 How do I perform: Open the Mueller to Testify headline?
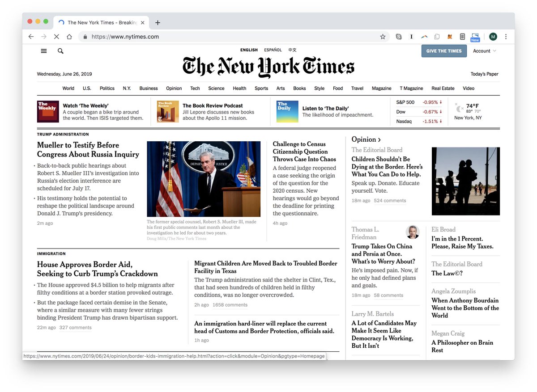click(88, 150)
